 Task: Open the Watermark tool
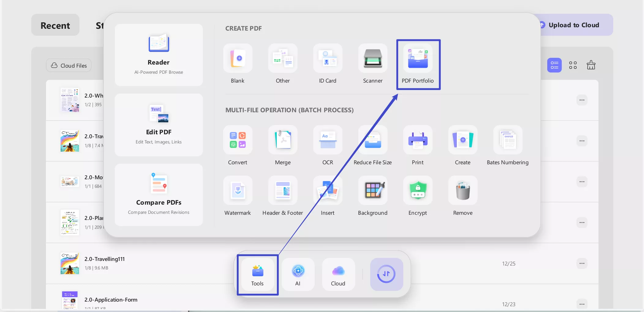[x=238, y=194]
